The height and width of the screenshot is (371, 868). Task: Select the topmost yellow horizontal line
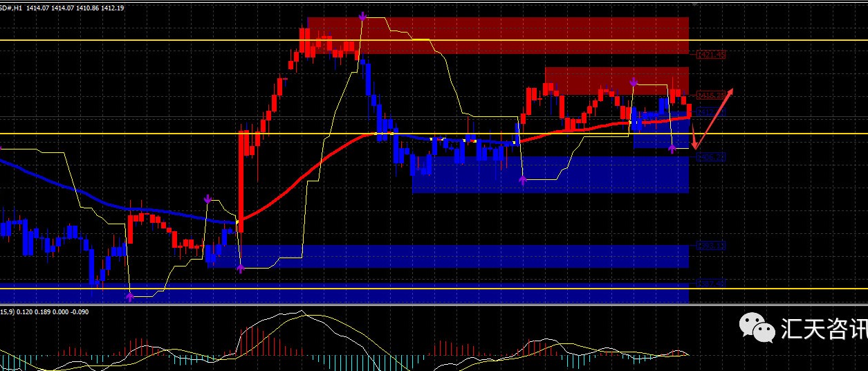434,40
